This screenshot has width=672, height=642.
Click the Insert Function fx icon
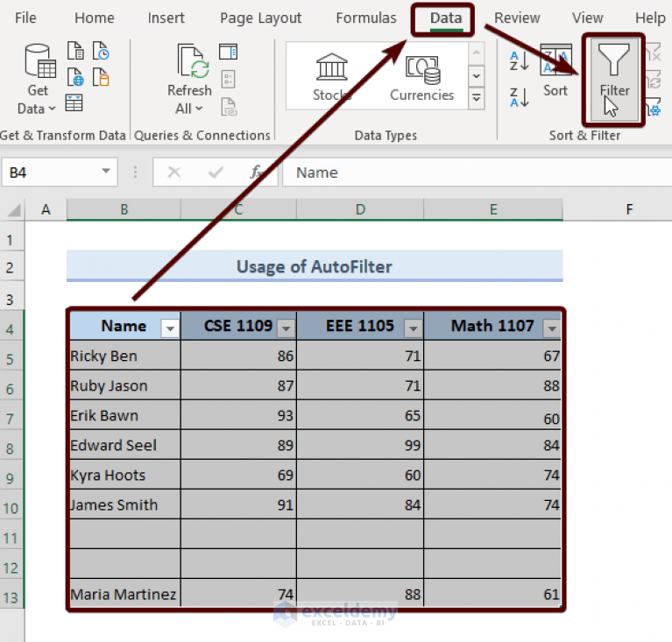point(257,173)
